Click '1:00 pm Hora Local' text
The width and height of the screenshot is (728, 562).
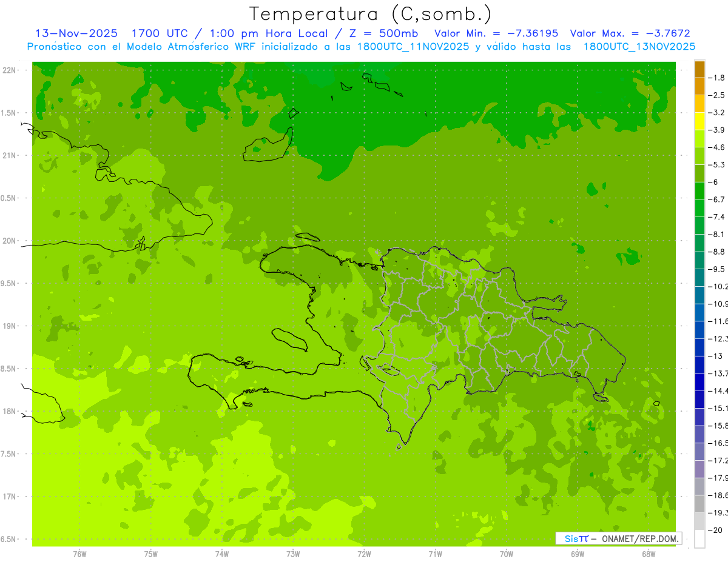coord(268,33)
